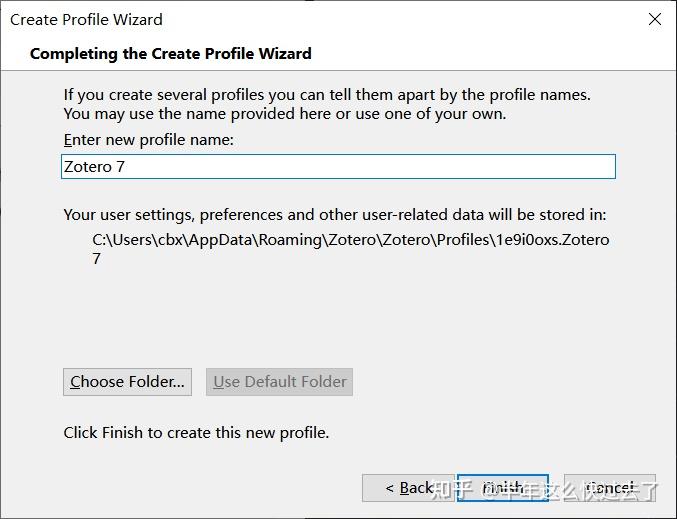This screenshot has width=677, height=519.
Task: Cancel the Create Profile Wizard
Action: pyautogui.click(x=609, y=488)
